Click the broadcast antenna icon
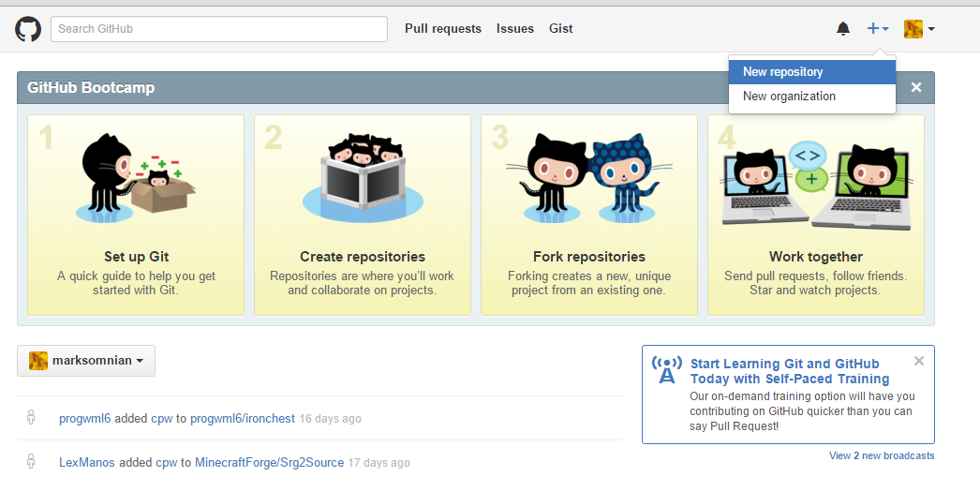The width and height of the screenshot is (980, 477). 667,370
